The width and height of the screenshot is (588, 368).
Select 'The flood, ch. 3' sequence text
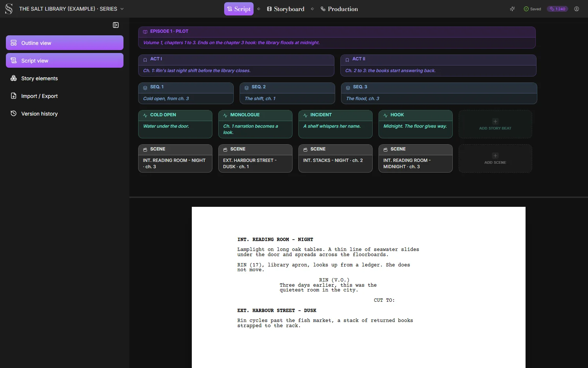363,99
